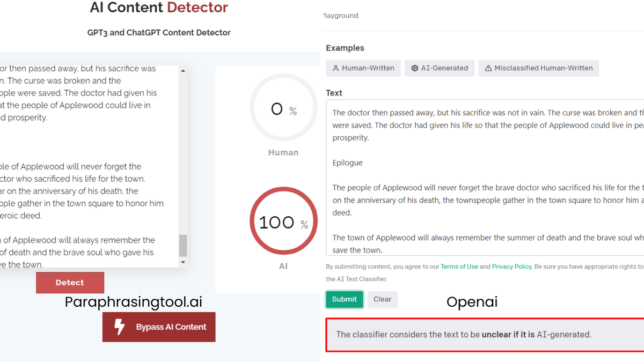
Task: Select the Human-Written example
Action: click(x=363, y=68)
